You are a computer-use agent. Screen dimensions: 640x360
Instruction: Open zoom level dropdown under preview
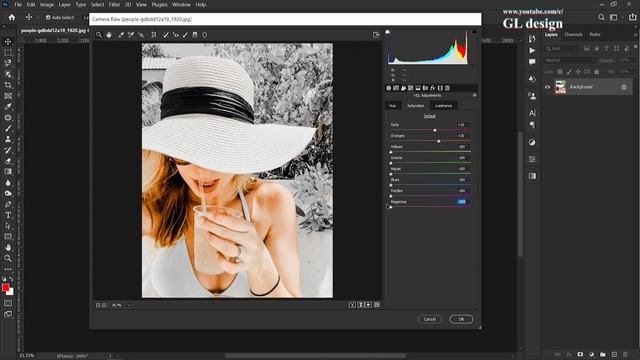tap(129, 305)
